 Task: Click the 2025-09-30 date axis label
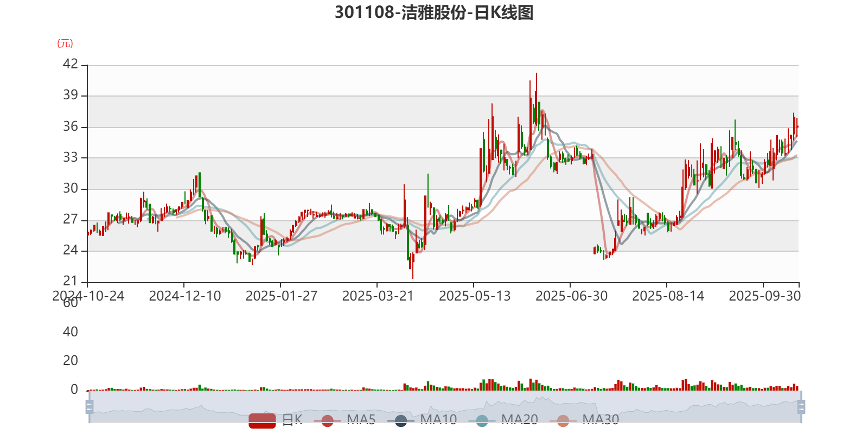click(x=764, y=296)
